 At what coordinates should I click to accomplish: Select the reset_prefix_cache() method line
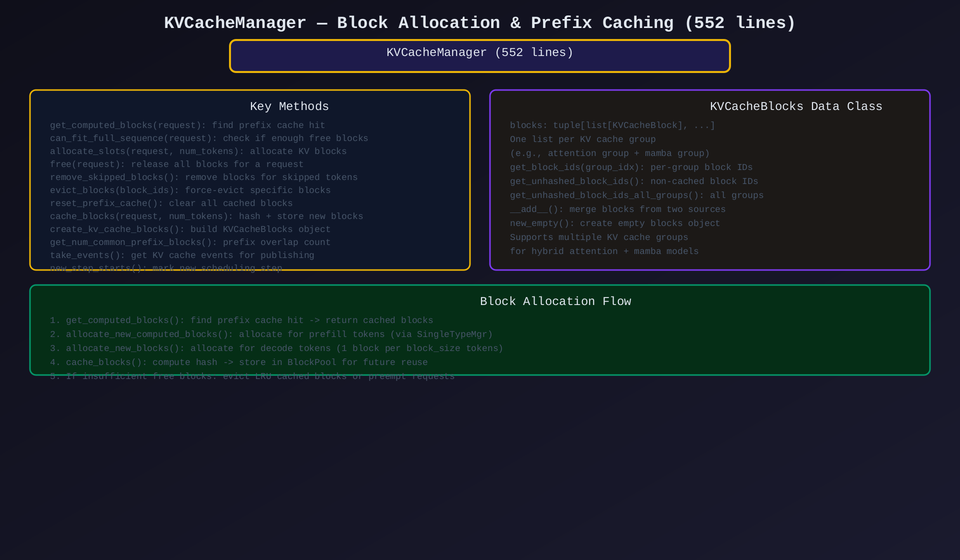(171, 203)
